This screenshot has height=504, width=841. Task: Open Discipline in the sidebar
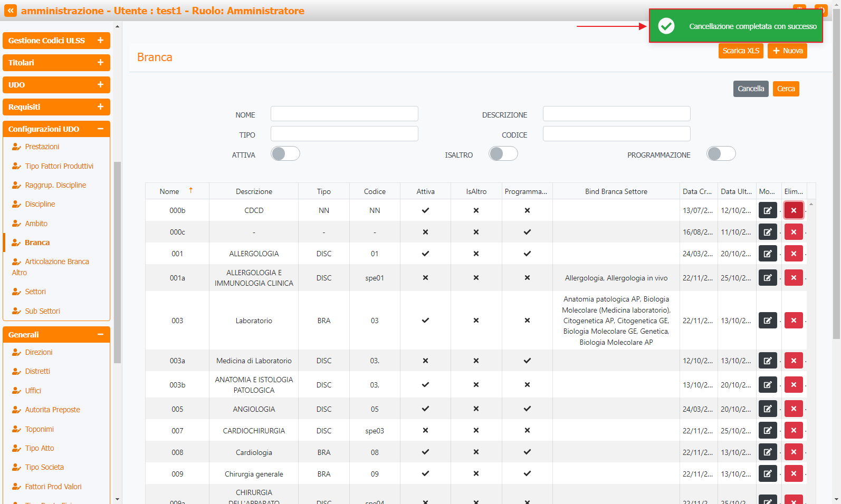pyautogui.click(x=40, y=204)
